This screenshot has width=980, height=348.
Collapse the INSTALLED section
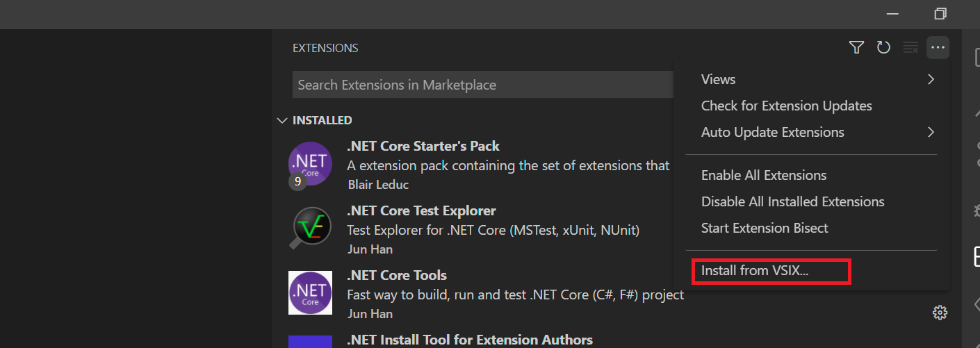[x=282, y=120]
